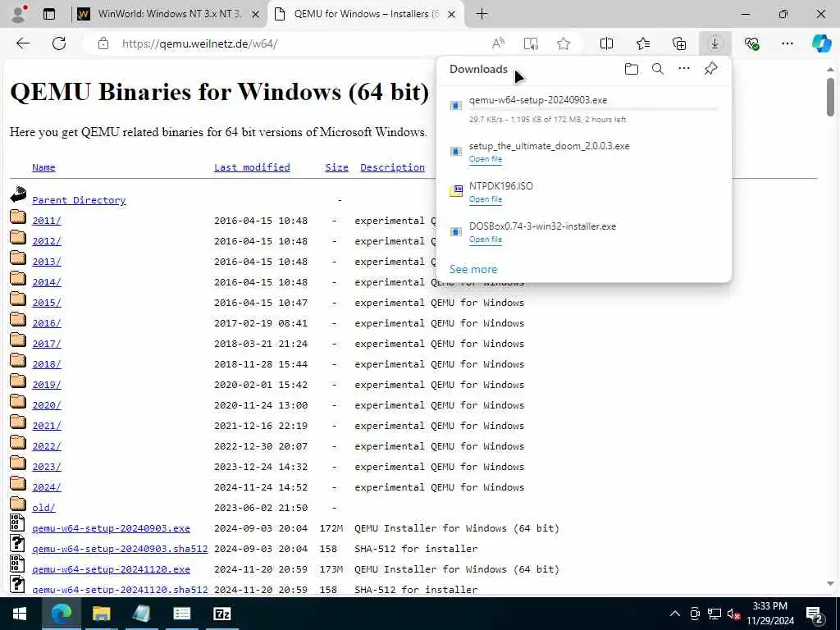The height and width of the screenshot is (630, 840).
Task: Open file for DOSBox0.74-3-win32-installer.exe
Action: (486, 240)
